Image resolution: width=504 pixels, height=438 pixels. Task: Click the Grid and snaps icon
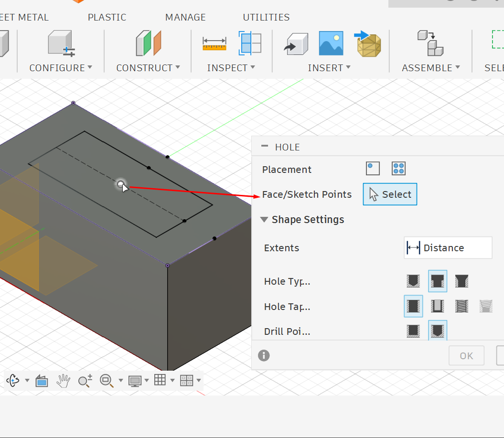click(x=160, y=380)
